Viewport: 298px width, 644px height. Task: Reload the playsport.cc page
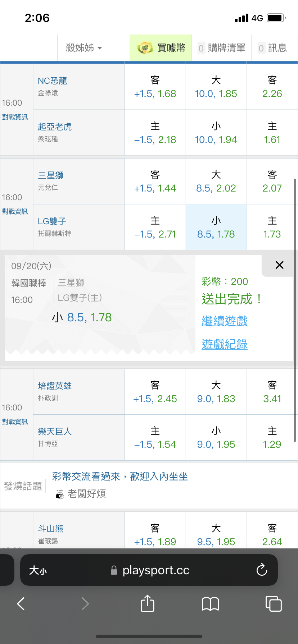point(262,570)
